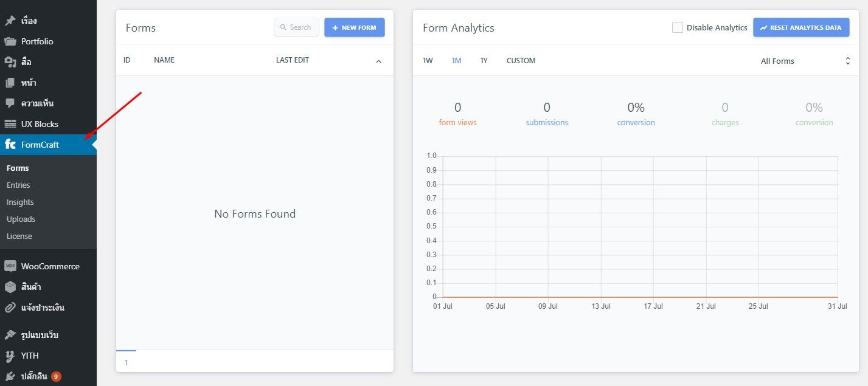Image resolution: width=868 pixels, height=386 pixels.
Task: Open the เรื่อง posts menu
Action: click(48, 21)
